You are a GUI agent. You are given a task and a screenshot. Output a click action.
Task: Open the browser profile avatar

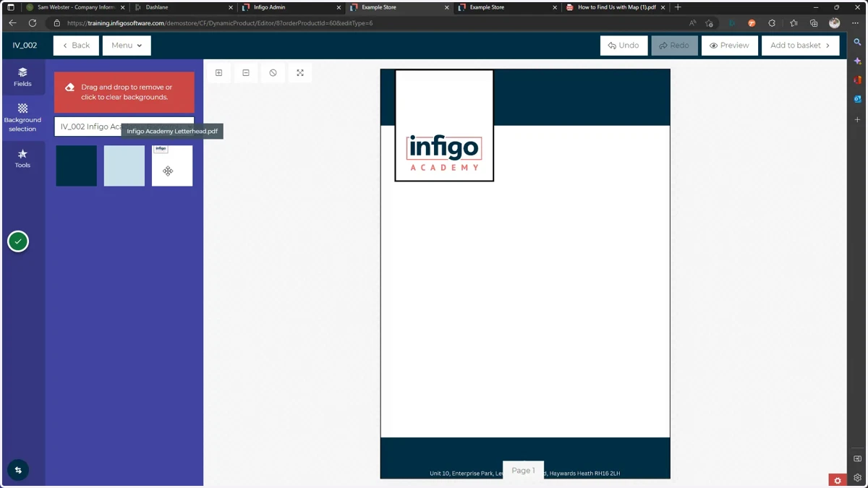(834, 23)
